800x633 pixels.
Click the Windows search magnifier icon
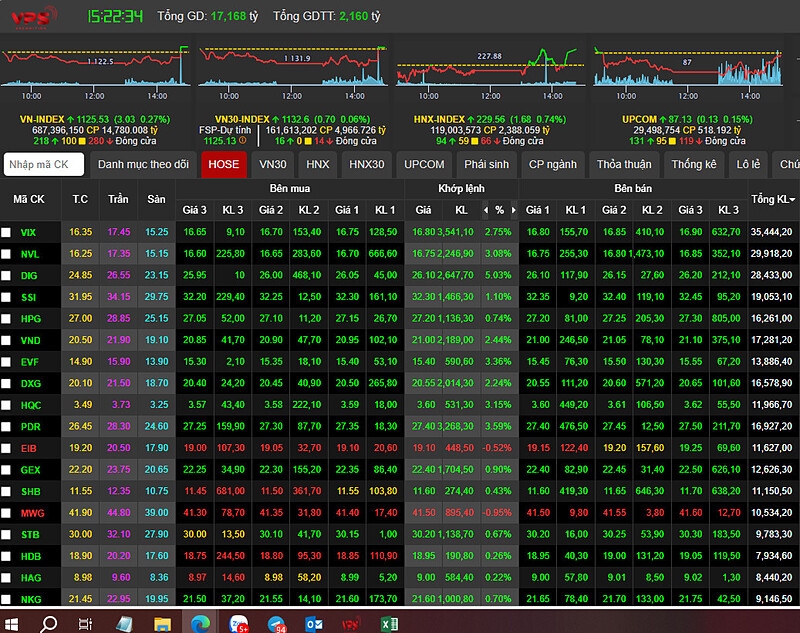pyautogui.click(x=48, y=623)
